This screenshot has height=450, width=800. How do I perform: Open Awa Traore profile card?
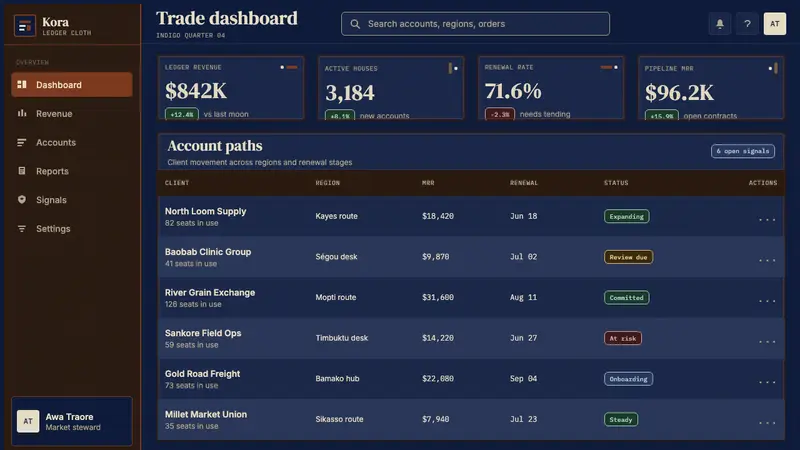[71, 421]
